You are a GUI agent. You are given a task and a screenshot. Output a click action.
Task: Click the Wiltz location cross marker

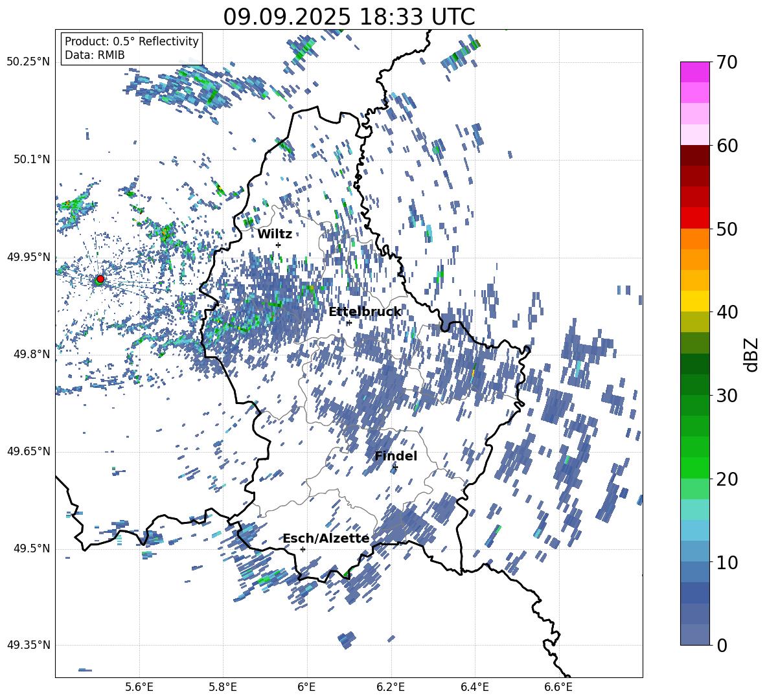(x=279, y=245)
